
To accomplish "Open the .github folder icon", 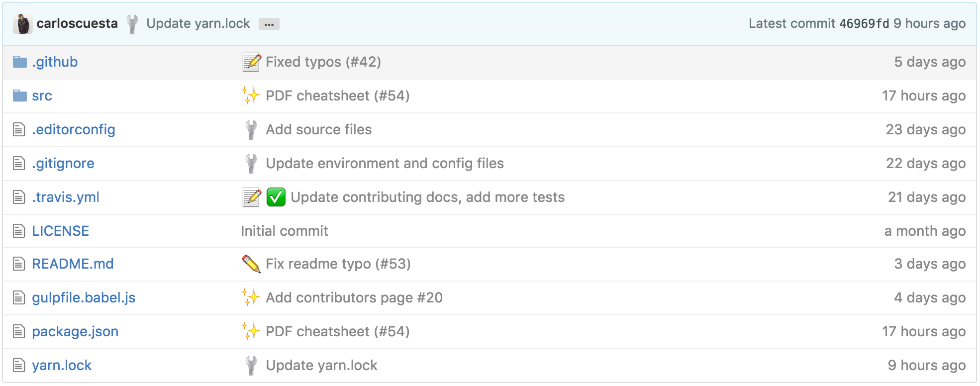I will point(19,62).
